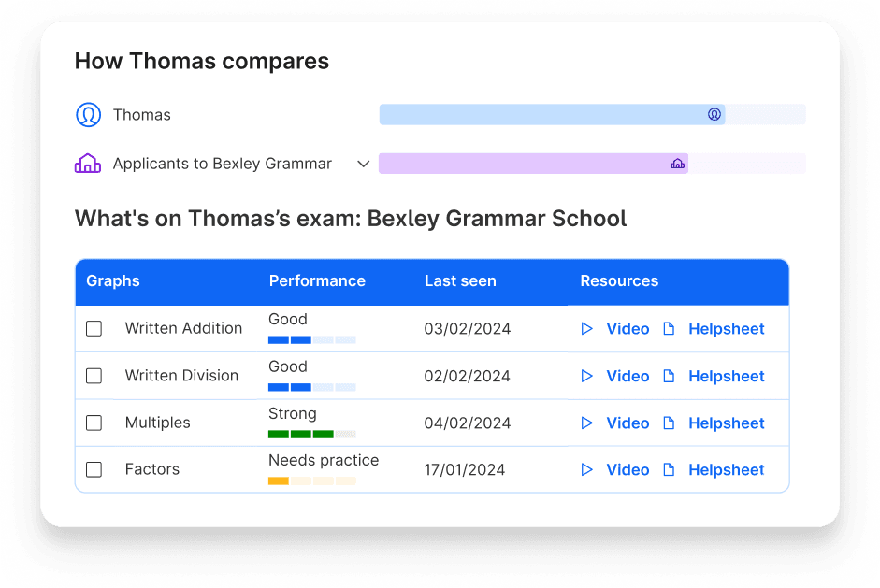Click the person icon inside Thomas's progress bar

(x=714, y=114)
